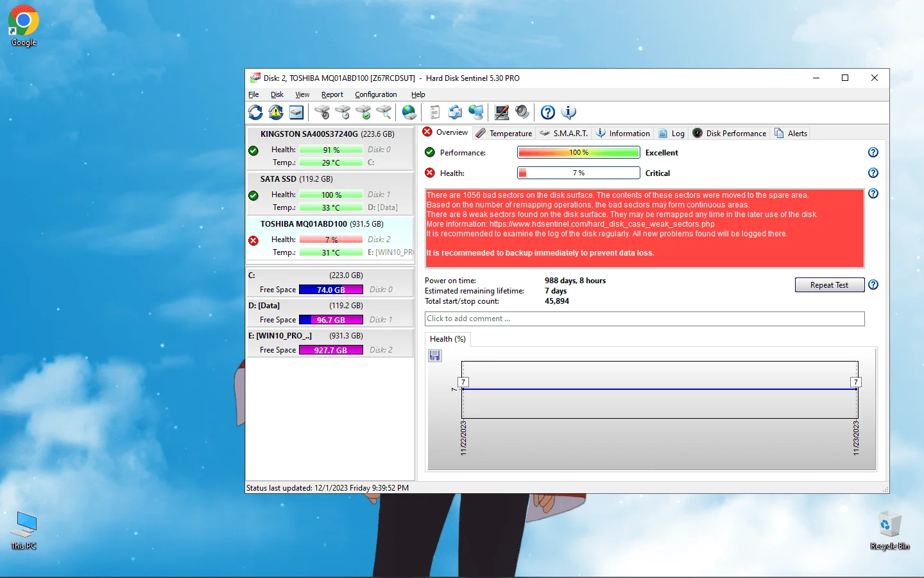Click the disk icon with magnifying glass
The height and width of the screenshot is (578, 924).
pyautogui.click(x=384, y=112)
